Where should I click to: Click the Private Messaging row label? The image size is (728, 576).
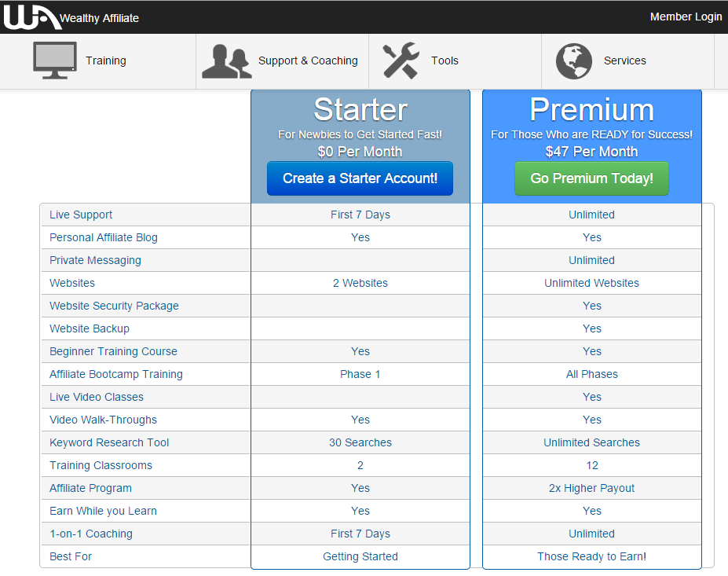[95, 260]
